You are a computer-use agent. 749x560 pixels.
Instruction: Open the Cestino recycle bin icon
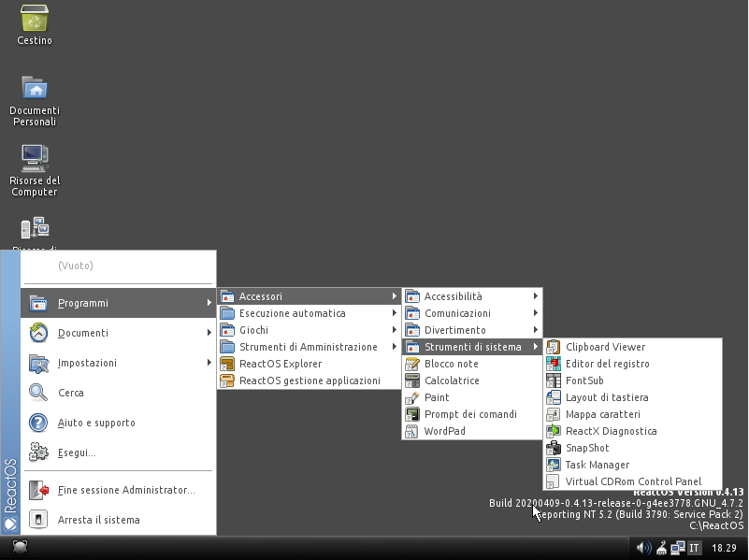[35, 19]
